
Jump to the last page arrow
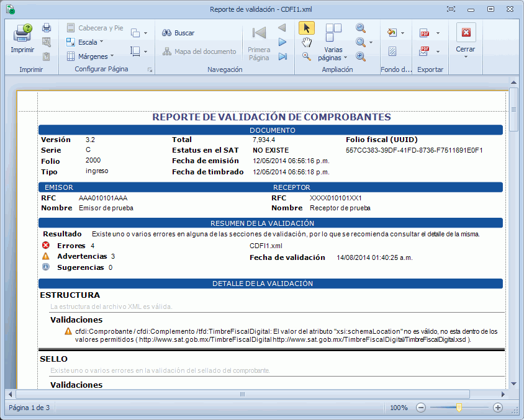point(282,56)
